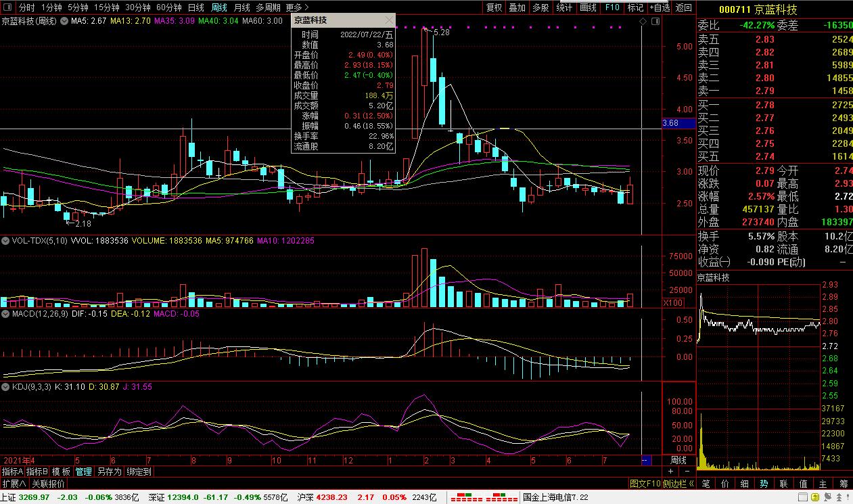Open 统计 statistics tool
This screenshot has height=504, width=853.
(564, 7)
